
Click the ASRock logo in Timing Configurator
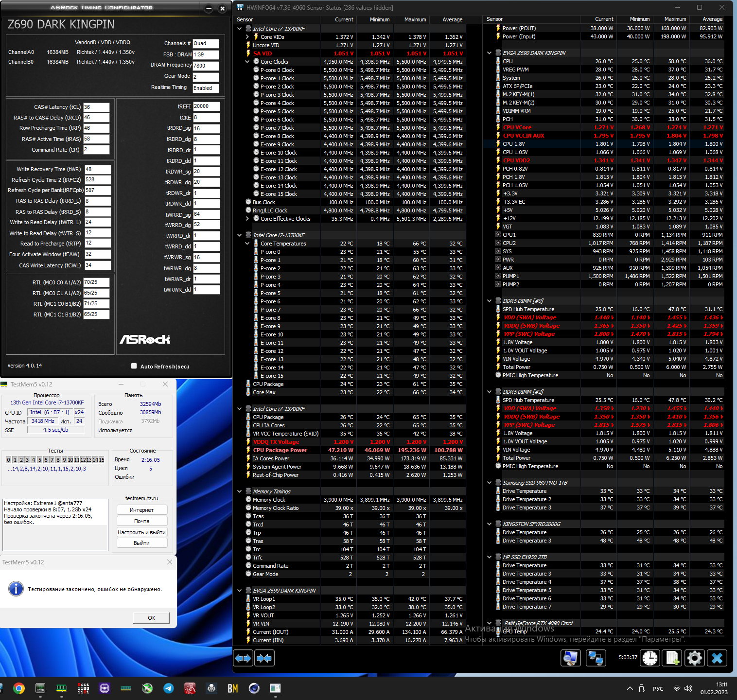145,339
